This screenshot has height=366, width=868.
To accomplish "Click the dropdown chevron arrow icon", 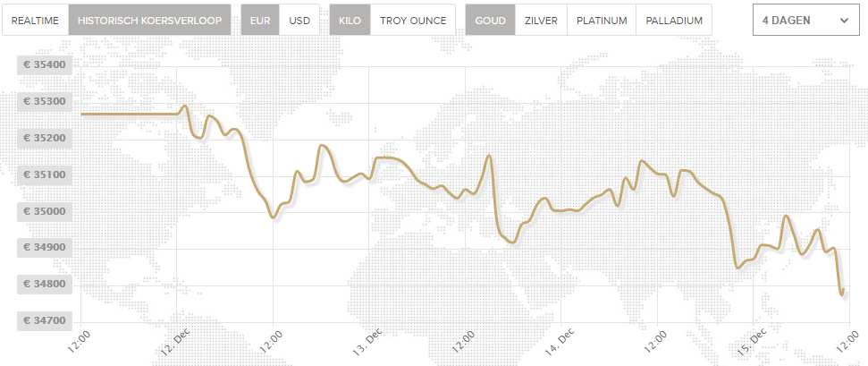I will [844, 21].
